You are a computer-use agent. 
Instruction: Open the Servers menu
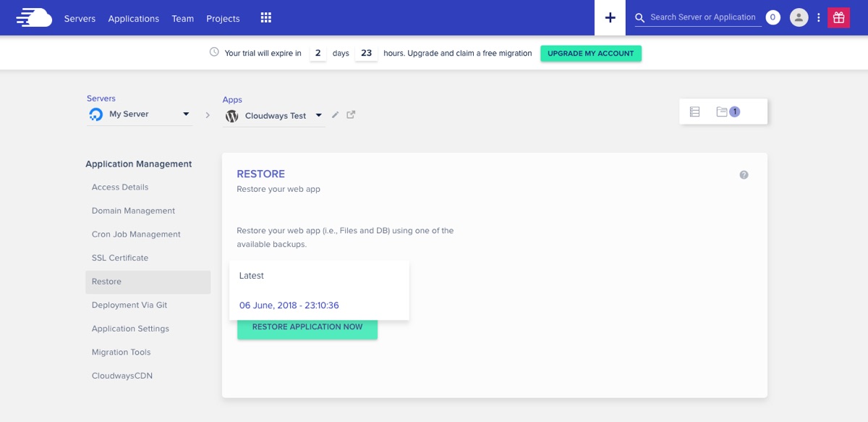pyautogui.click(x=80, y=19)
